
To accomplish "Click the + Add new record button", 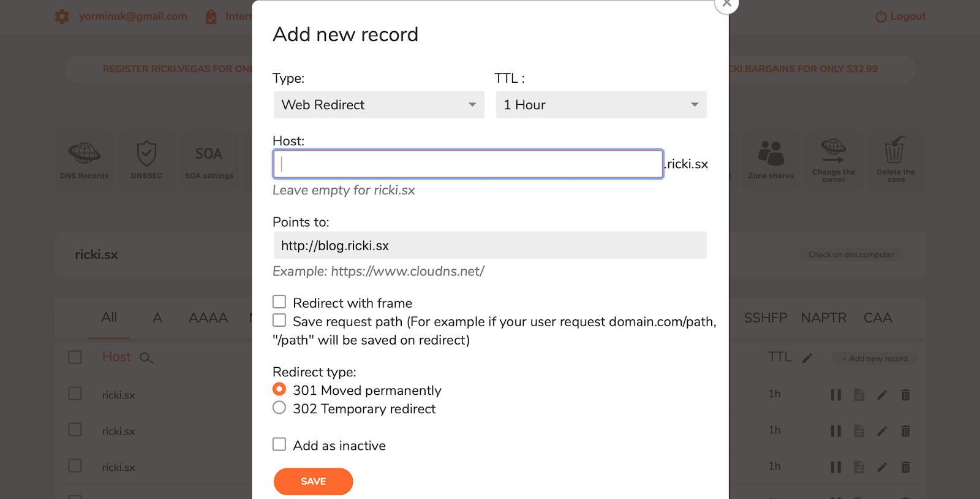I will [x=875, y=359].
